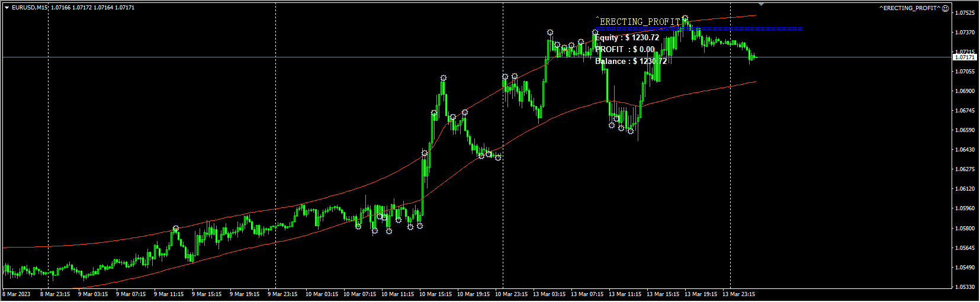Click the 9 Mar 23:15 time label
This screenshot has width=980, height=302.
pos(282,294)
